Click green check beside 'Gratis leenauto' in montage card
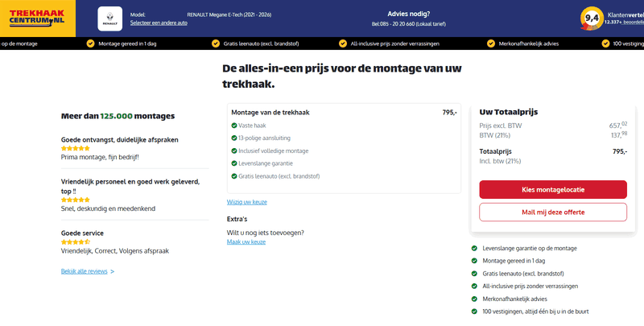 pos(234,176)
